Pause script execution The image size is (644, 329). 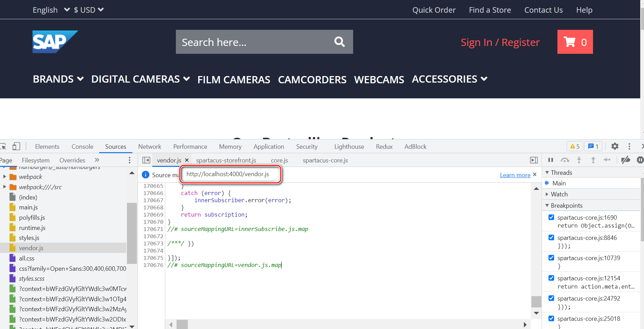click(551, 160)
